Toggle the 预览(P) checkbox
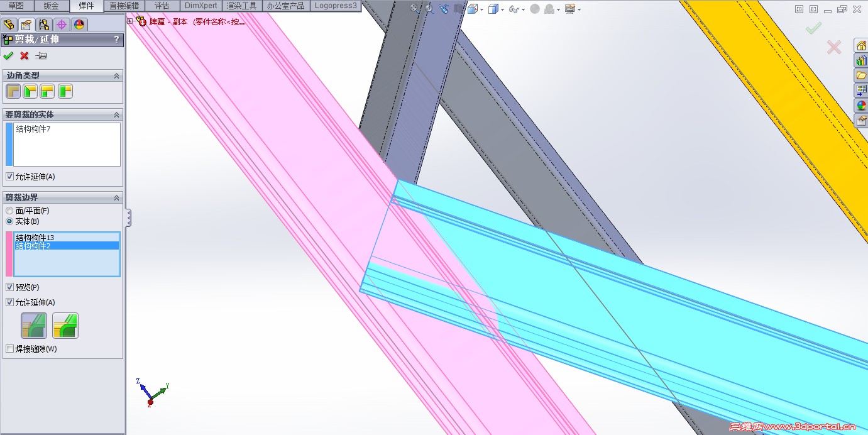This screenshot has width=868, height=435. point(9,287)
